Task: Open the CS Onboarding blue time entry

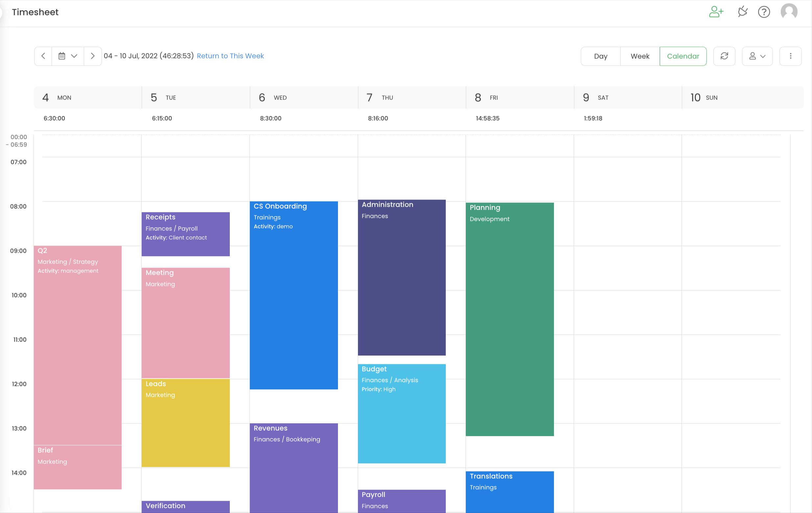Action: click(293, 295)
